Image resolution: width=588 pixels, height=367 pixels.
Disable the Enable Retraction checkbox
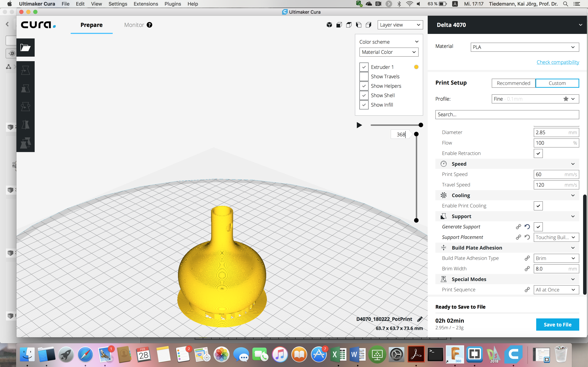[538, 153]
